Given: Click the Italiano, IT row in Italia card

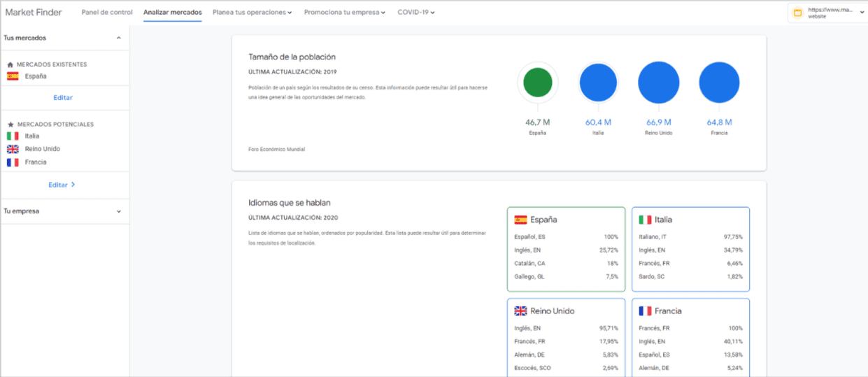Looking at the screenshot, I should 690,237.
